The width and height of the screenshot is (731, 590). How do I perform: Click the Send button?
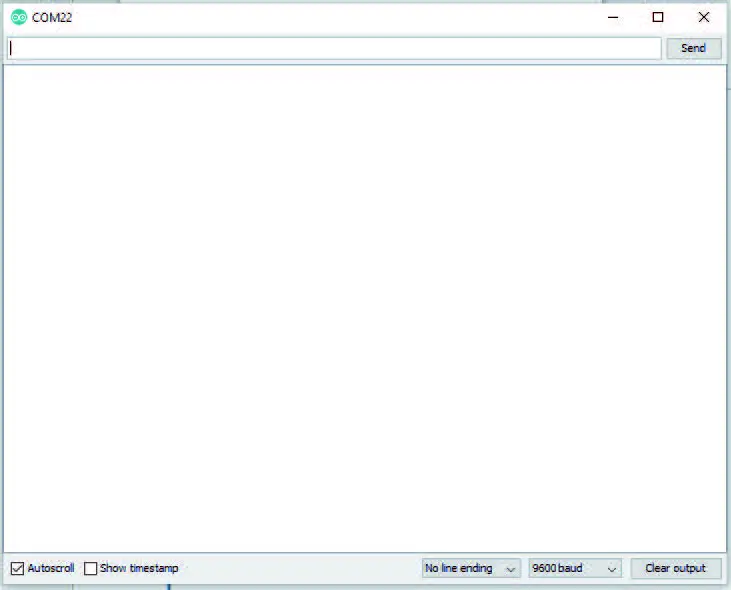coord(694,48)
